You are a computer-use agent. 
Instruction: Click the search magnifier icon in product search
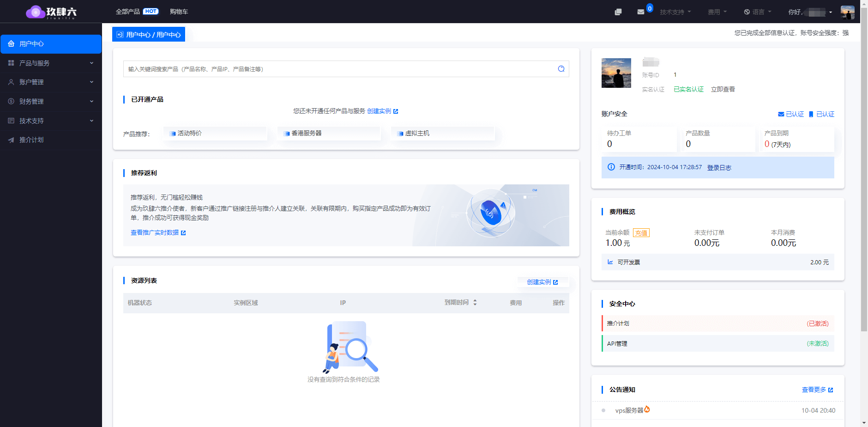pos(561,69)
